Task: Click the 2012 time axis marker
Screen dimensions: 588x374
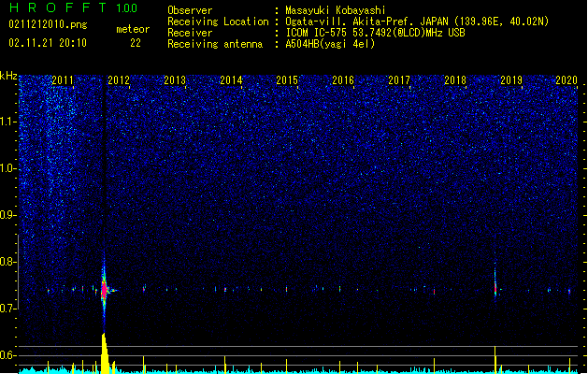Action: 119,80
